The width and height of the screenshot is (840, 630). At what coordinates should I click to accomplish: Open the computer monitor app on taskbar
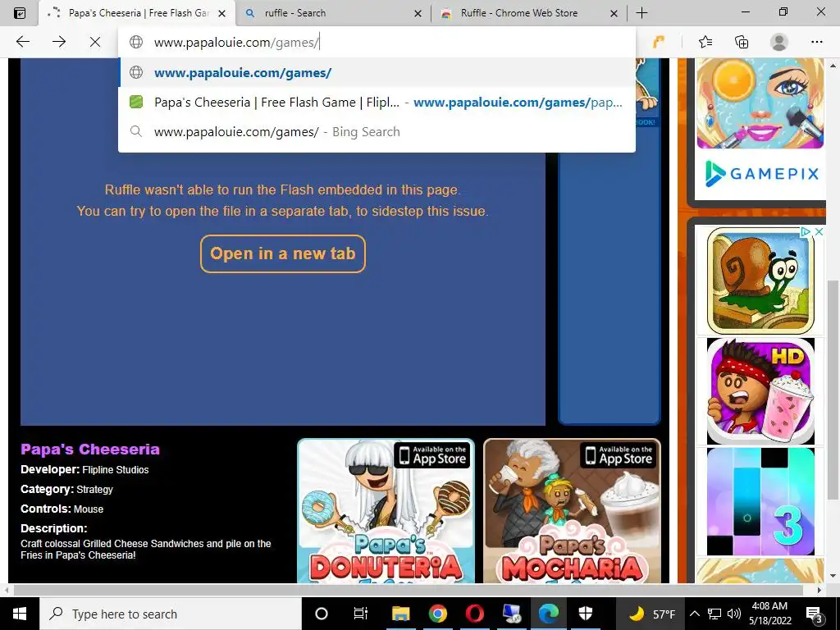511,614
